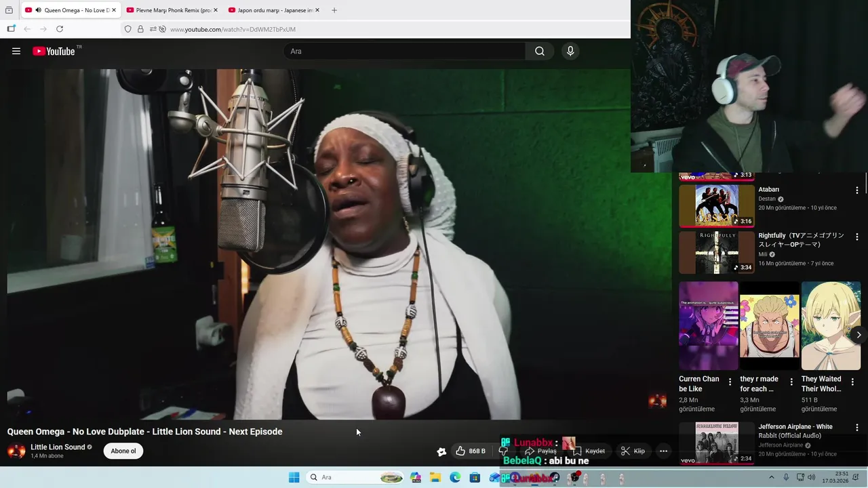
Task: Click the youtube.com address bar URL
Action: pyautogui.click(x=233, y=29)
